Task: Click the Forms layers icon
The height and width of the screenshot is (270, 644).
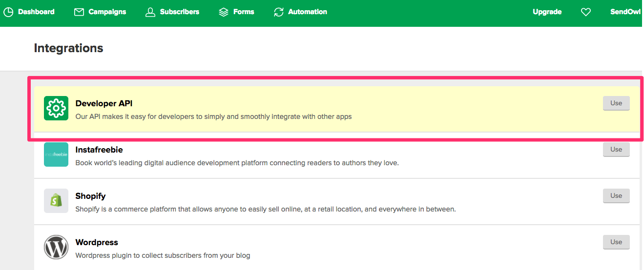Action: coord(224,12)
